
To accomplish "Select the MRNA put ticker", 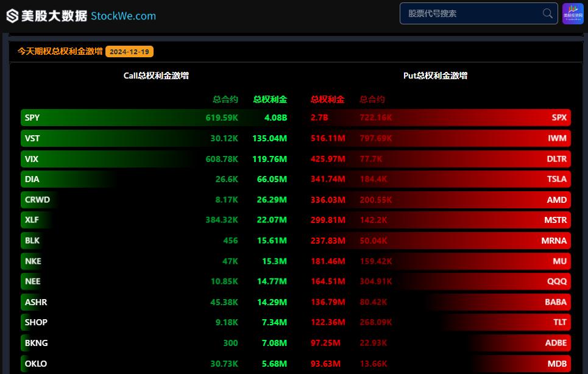I will (554, 241).
